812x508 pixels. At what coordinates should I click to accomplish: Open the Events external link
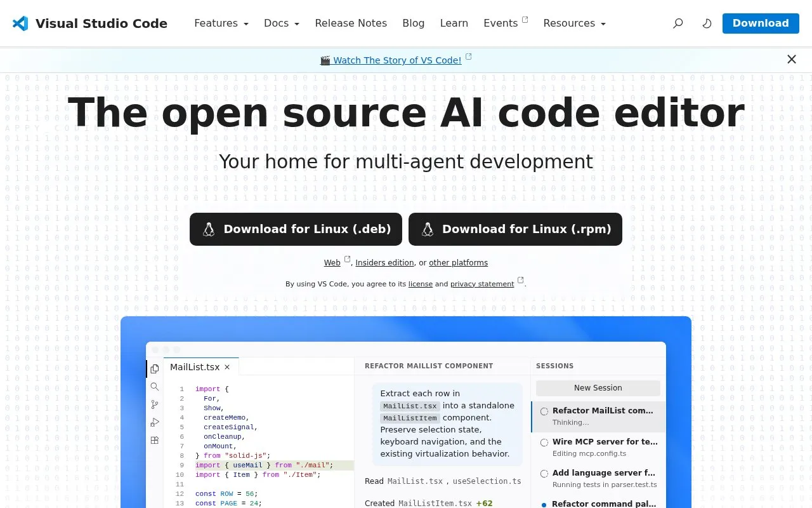tap(506, 23)
